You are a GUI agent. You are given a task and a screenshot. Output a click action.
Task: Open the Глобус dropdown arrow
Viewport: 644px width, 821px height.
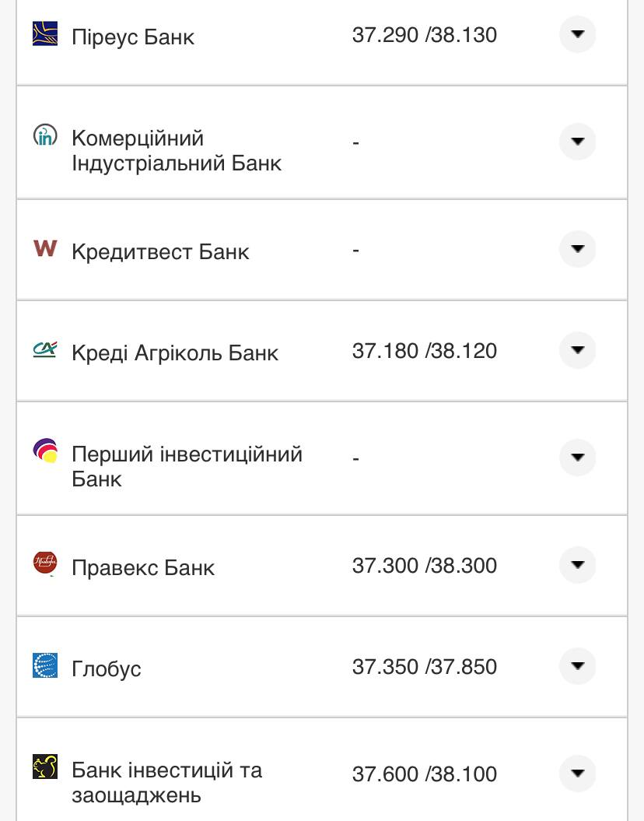tap(577, 666)
